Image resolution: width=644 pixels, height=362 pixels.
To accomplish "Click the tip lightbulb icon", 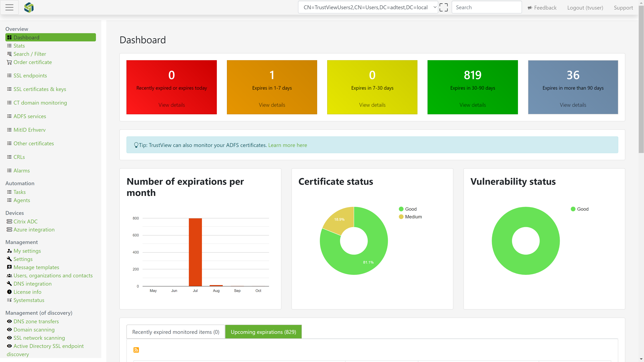I will [136, 145].
